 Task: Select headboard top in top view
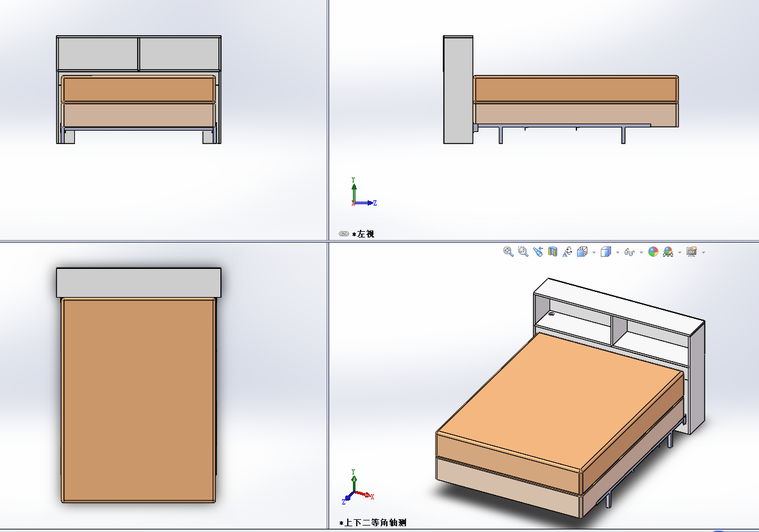coord(138,282)
